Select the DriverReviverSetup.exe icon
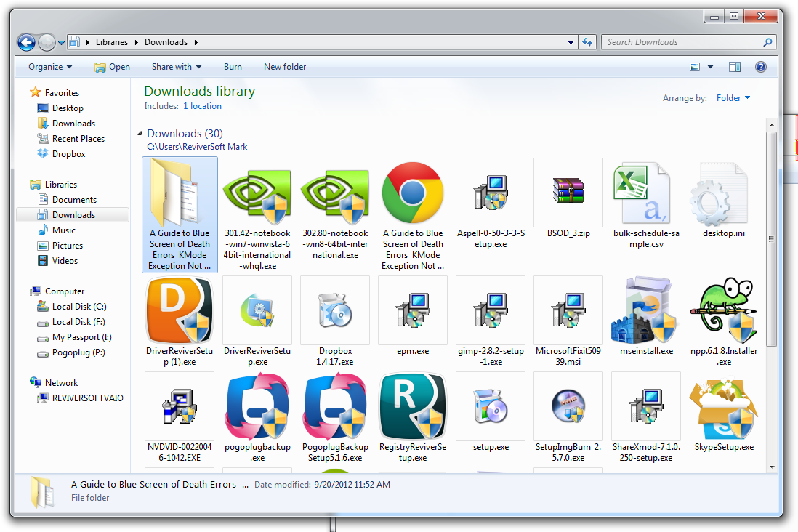Screen dimensions: 798x532 (257, 310)
